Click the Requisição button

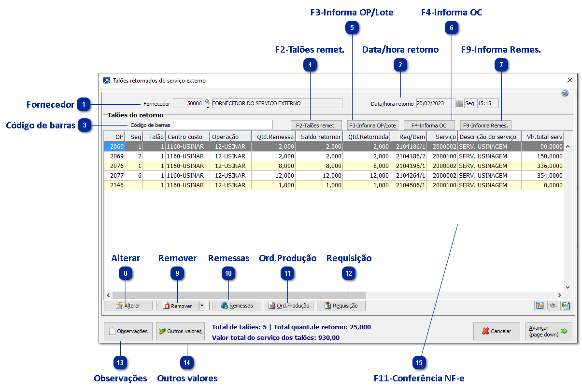click(x=341, y=306)
